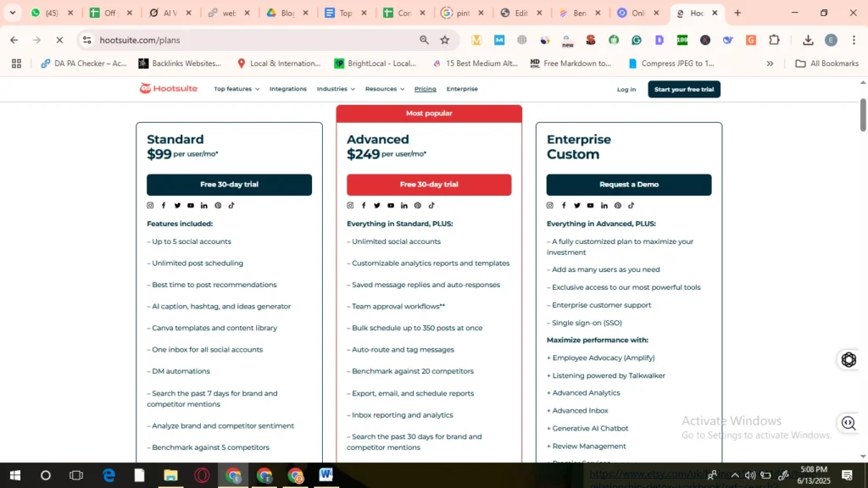The width and height of the screenshot is (868, 488).
Task: Click the YouTube icon in the Advanced plan
Action: click(x=391, y=205)
